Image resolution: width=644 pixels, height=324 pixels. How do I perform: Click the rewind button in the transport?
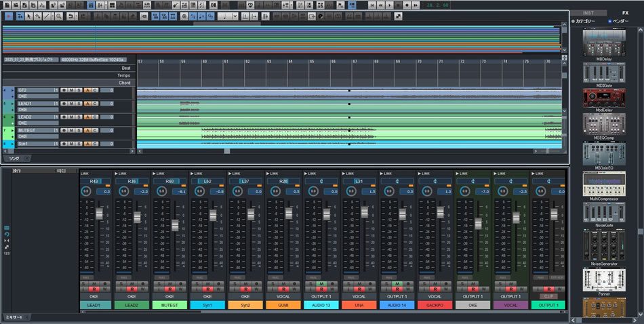381,5
